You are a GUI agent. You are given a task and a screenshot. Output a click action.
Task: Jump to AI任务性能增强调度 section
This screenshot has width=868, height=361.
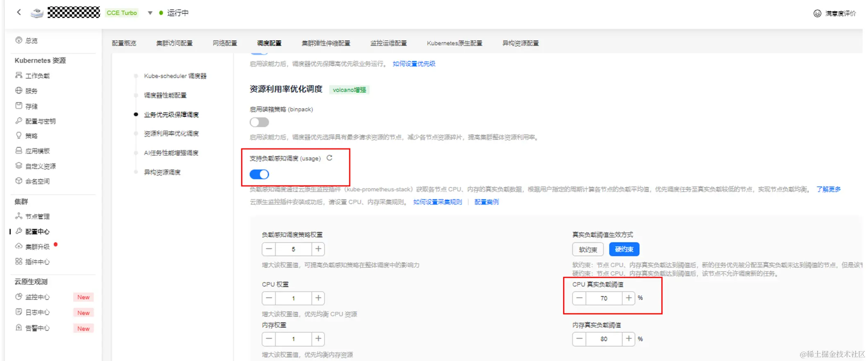click(x=171, y=153)
